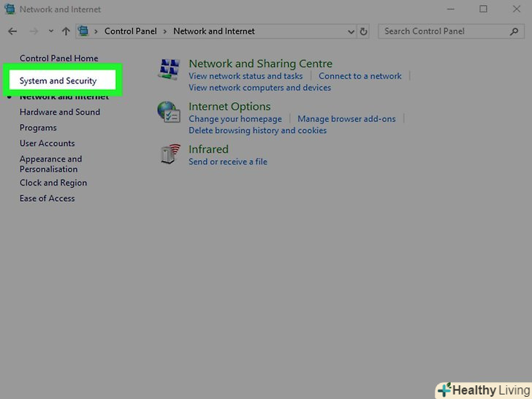Image resolution: width=532 pixels, height=399 pixels.
Task: Click the Back arrow navigation button
Action: pyautogui.click(x=12, y=31)
